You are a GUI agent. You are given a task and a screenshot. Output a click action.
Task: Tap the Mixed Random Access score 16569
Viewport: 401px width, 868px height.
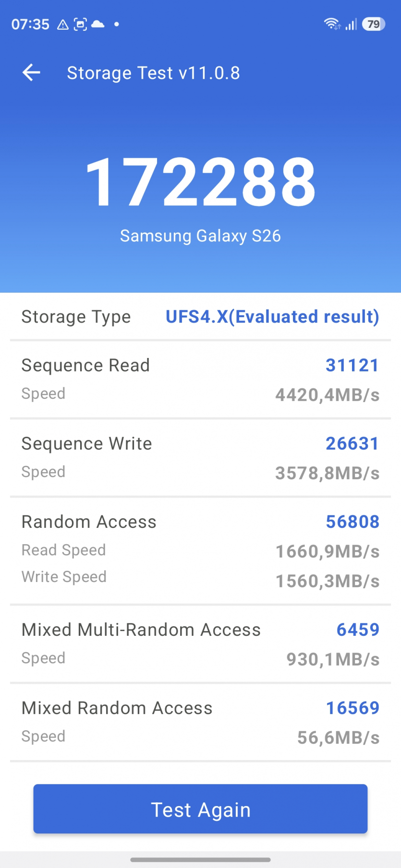point(352,708)
